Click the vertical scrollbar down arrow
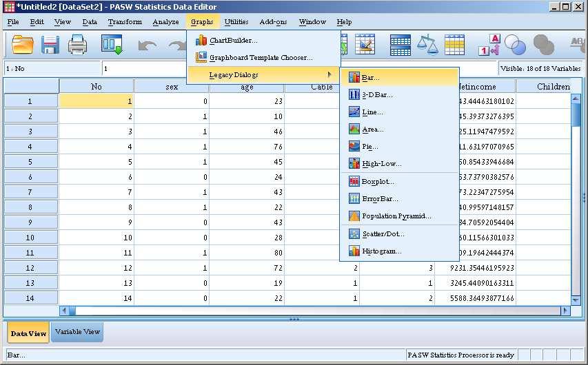This screenshot has width=588, height=365. [576, 300]
